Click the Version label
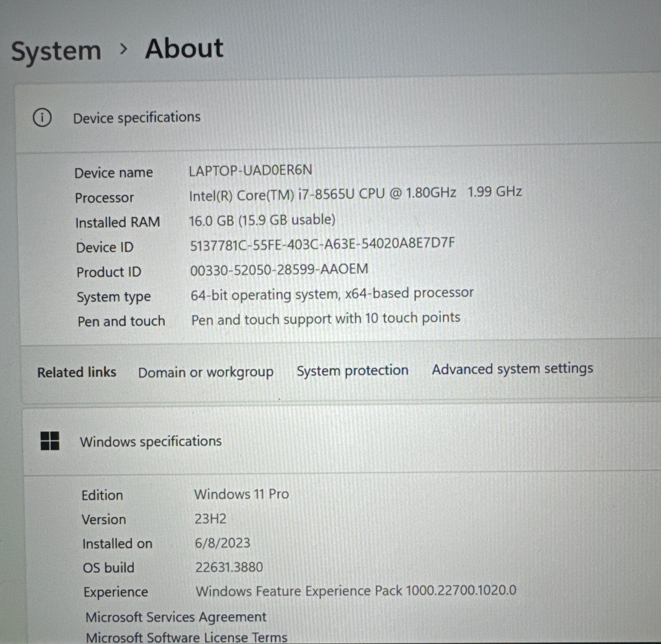This screenshot has height=644, width=661. click(104, 520)
